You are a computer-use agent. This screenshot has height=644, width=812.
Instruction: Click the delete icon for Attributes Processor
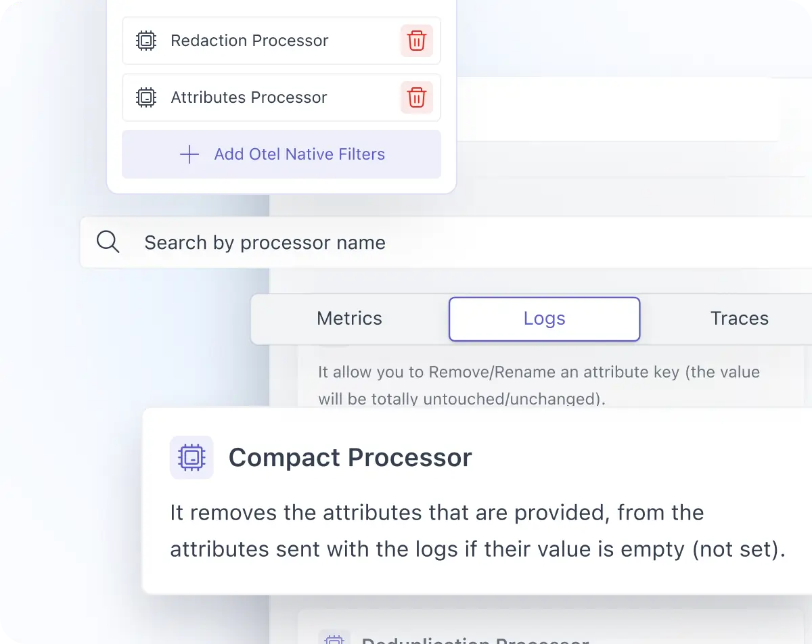[416, 97]
